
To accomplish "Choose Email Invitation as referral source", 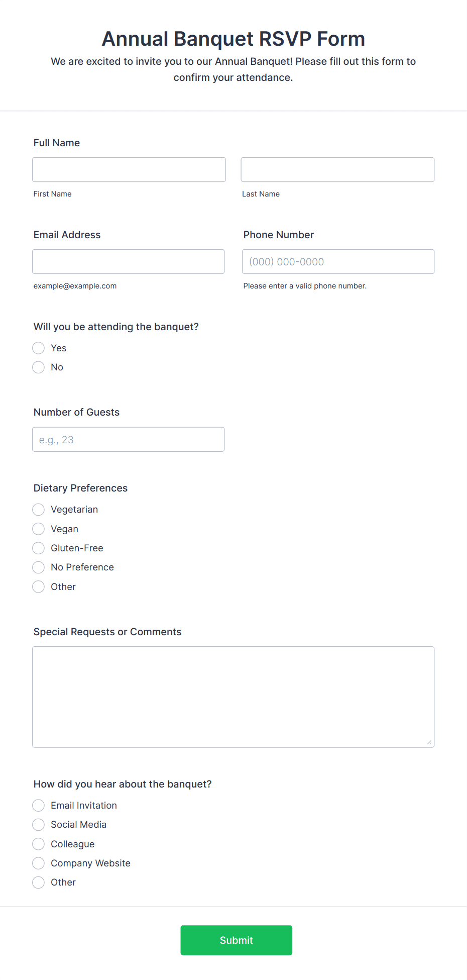I will click(38, 805).
